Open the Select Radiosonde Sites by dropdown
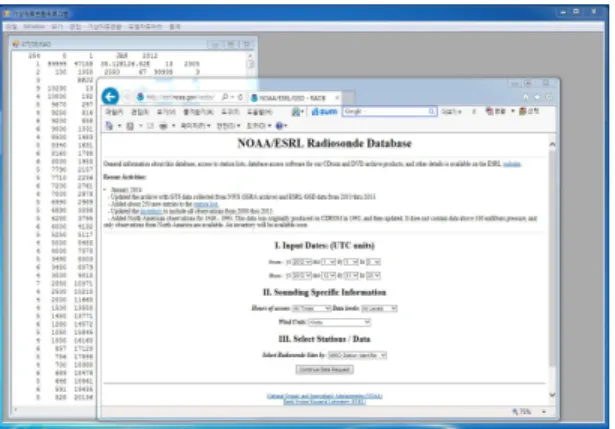Viewport: 615px width, 429px height. [357, 355]
